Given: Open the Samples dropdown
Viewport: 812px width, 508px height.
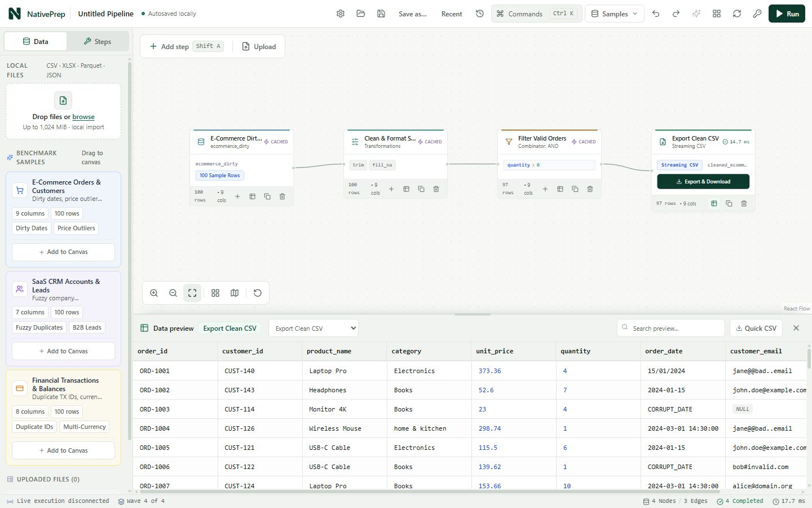Looking at the screenshot, I should [x=615, y=14].
